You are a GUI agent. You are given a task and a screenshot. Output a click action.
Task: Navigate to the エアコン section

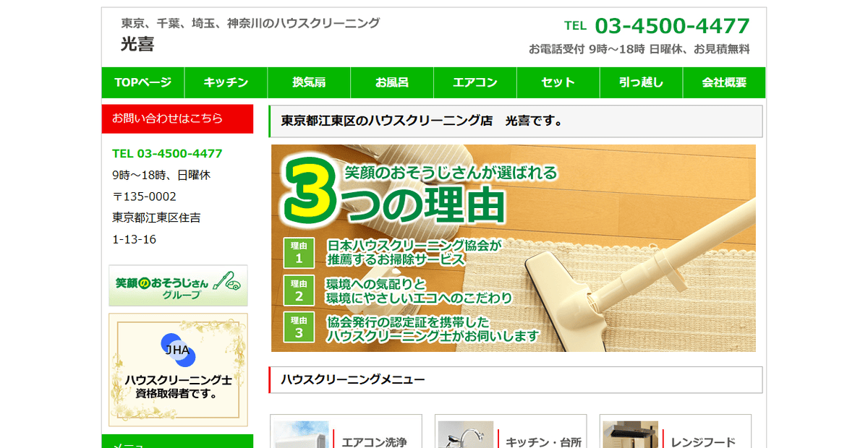(x=475, y=82)
